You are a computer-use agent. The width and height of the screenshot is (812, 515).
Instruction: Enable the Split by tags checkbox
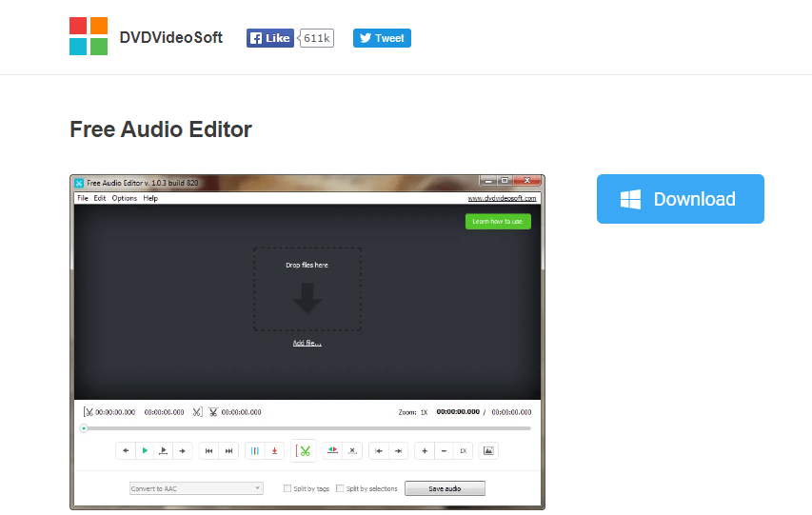click(287, 488)
